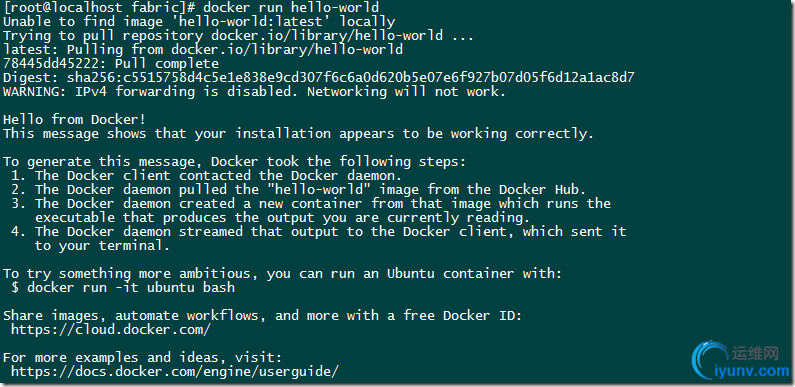
Task: Click the 'Share images, automate workflows' line
Action: (263, 315)
